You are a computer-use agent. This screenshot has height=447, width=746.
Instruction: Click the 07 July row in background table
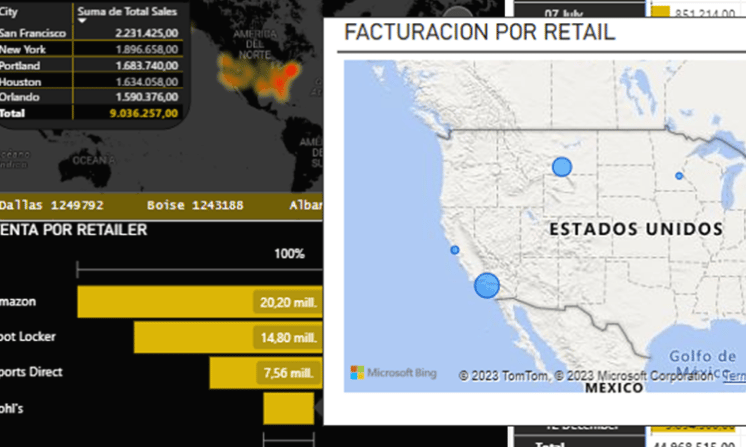[564, 13]
